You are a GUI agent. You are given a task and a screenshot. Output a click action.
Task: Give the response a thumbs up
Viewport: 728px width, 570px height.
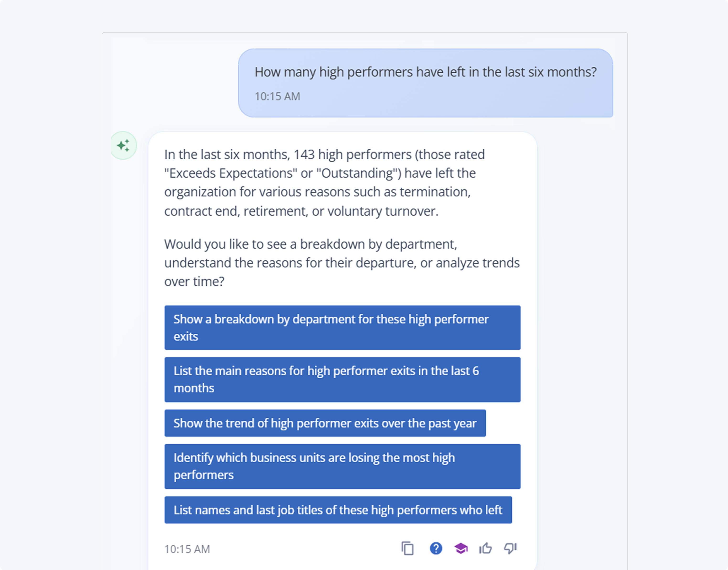point(485,548)
